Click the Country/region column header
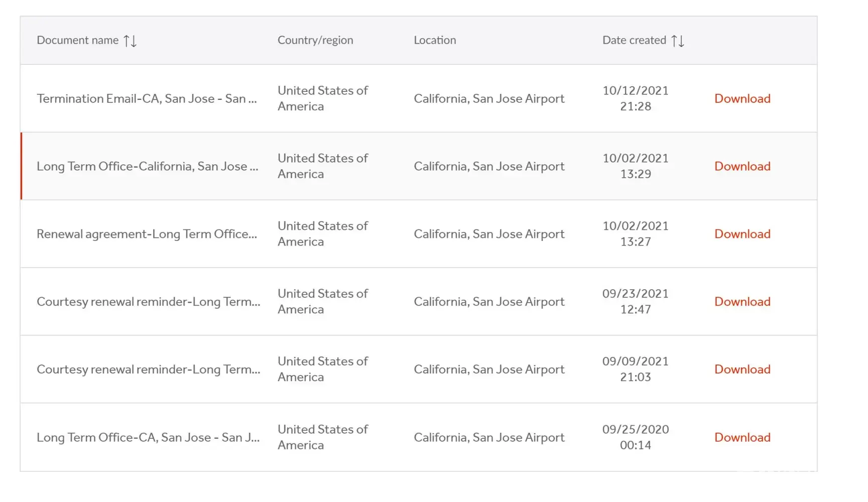Screen dimensions: 868x502 (315, 40)
